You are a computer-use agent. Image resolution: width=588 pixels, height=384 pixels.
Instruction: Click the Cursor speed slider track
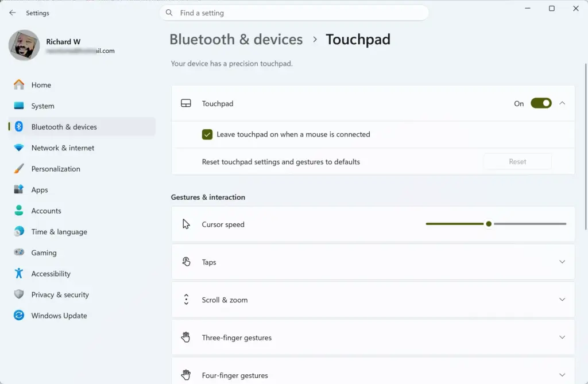[496, 224]
